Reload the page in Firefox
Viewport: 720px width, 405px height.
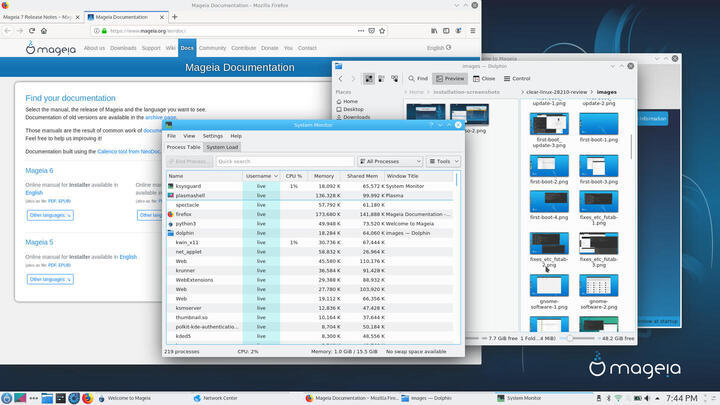[x=32, y=31]
